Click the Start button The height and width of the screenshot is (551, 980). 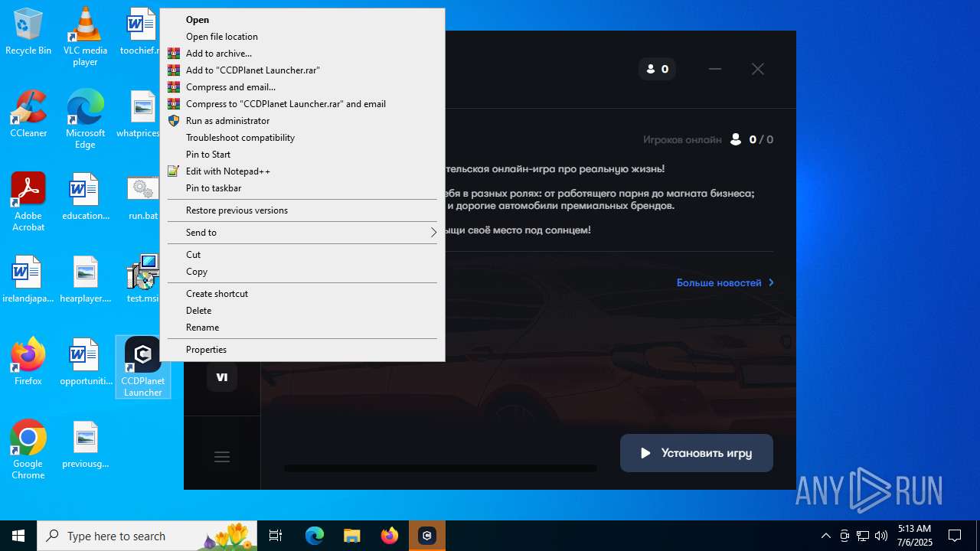coord(18,536)
